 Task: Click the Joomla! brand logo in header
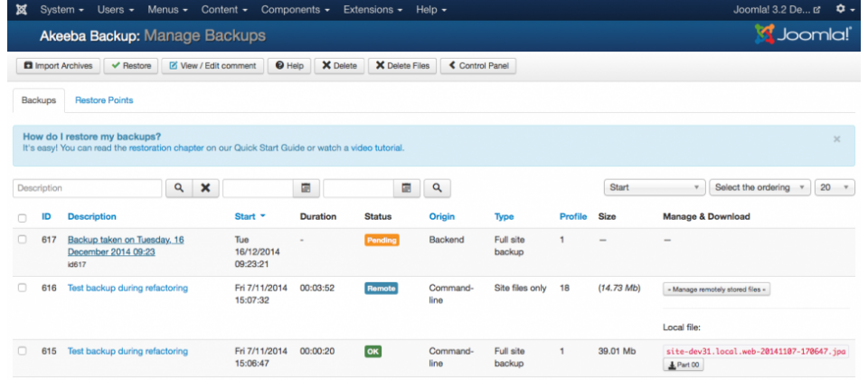[803, 35]
